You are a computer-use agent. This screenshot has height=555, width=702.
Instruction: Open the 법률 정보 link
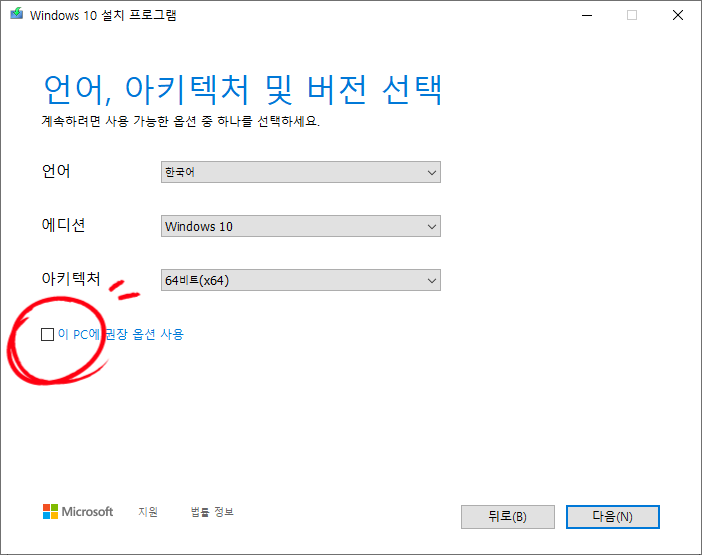(x=212, y=512)
